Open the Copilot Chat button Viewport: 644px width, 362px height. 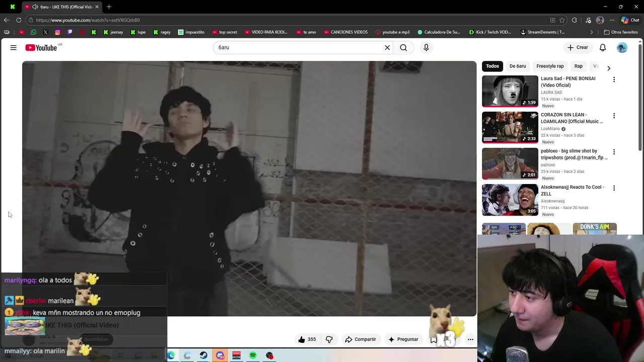[630, 20]
